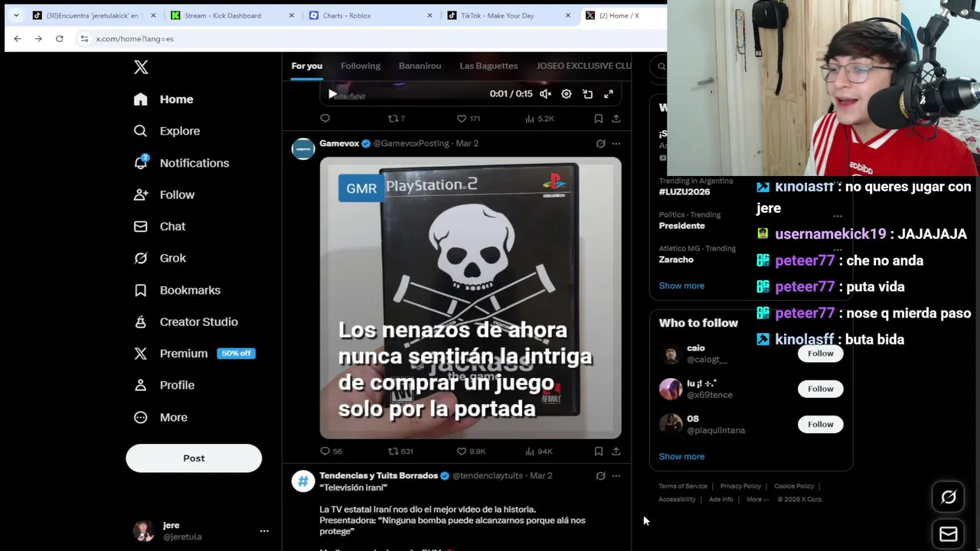This screenshot has width=980, height=551.
Task: Follow the @x69tence account
Action: 820,389
